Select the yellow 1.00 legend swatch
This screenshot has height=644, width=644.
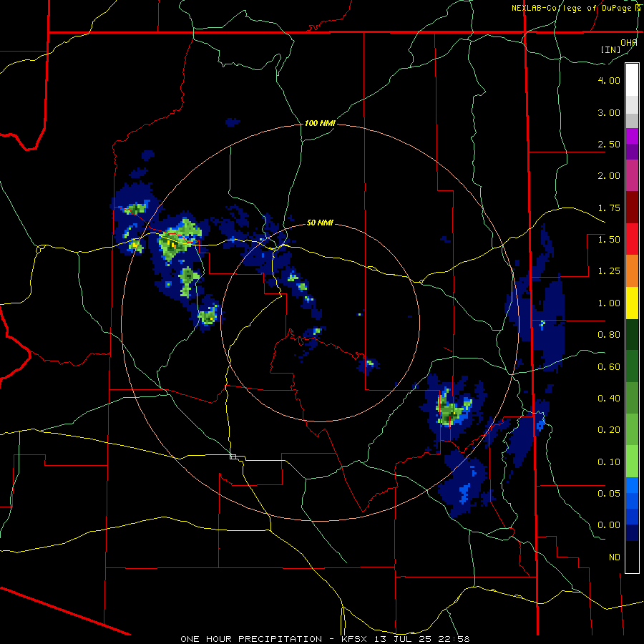(x=632, y=303)
